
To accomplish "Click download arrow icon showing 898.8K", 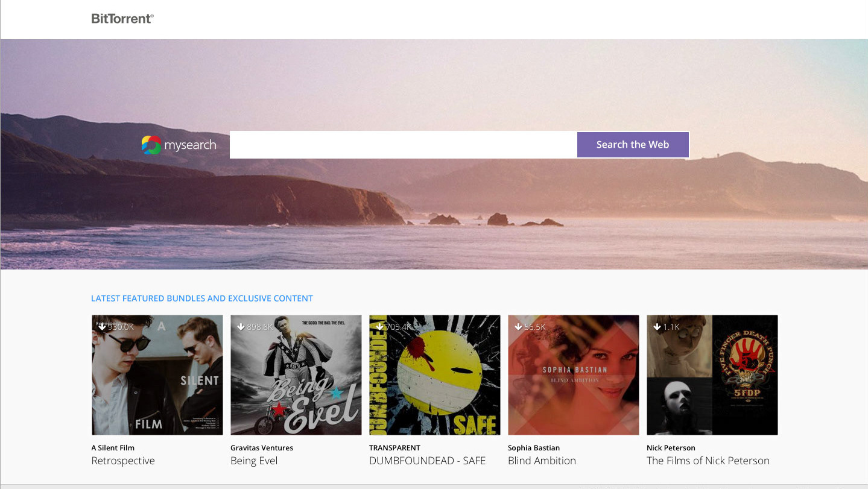I will click(x=241, y=327).
